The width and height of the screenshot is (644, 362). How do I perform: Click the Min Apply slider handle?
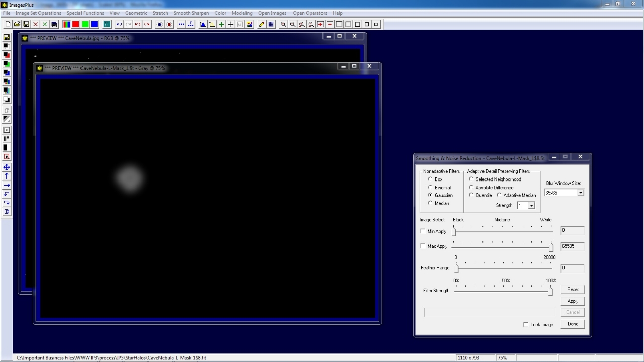click(454, 231)
